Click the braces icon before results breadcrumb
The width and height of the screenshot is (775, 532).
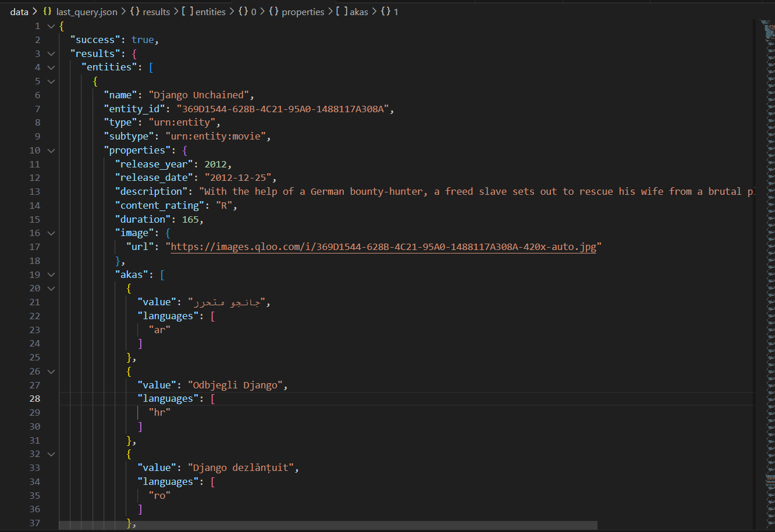tap(134, 12)
